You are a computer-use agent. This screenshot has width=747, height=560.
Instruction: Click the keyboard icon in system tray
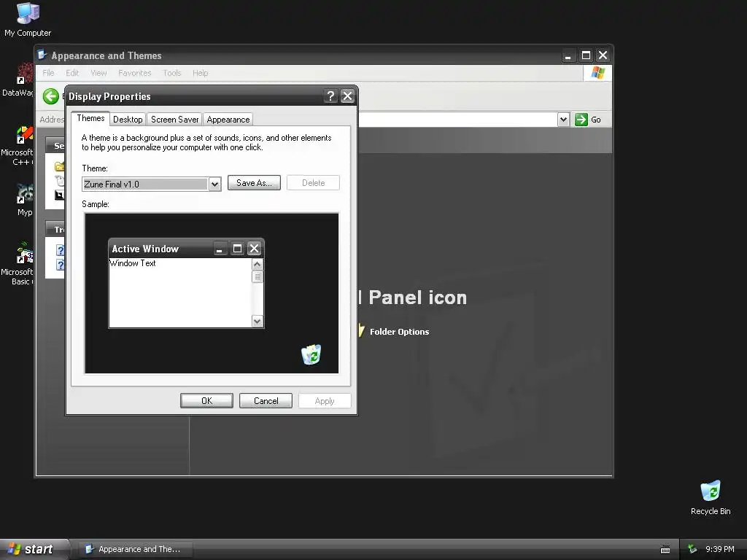665,549
